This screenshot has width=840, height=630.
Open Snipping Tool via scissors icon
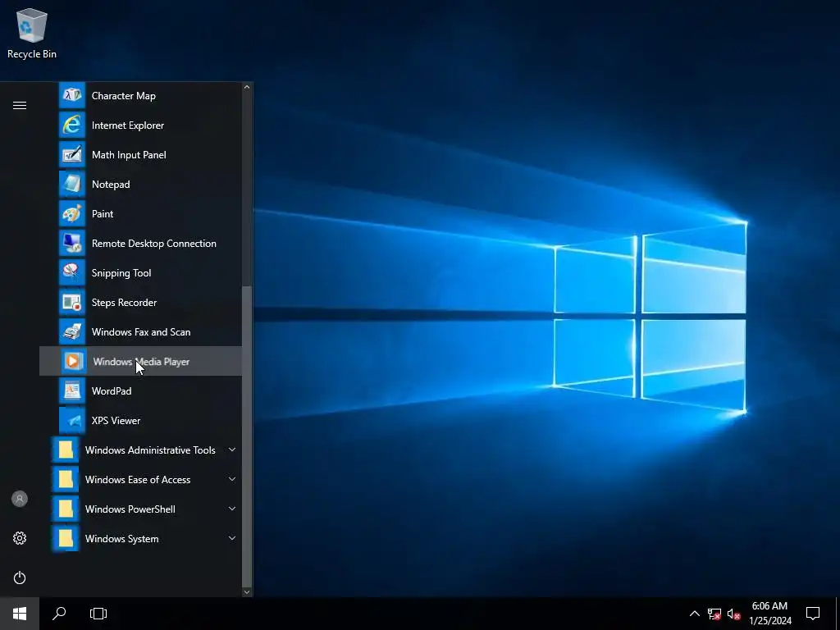tap(72, 272)
